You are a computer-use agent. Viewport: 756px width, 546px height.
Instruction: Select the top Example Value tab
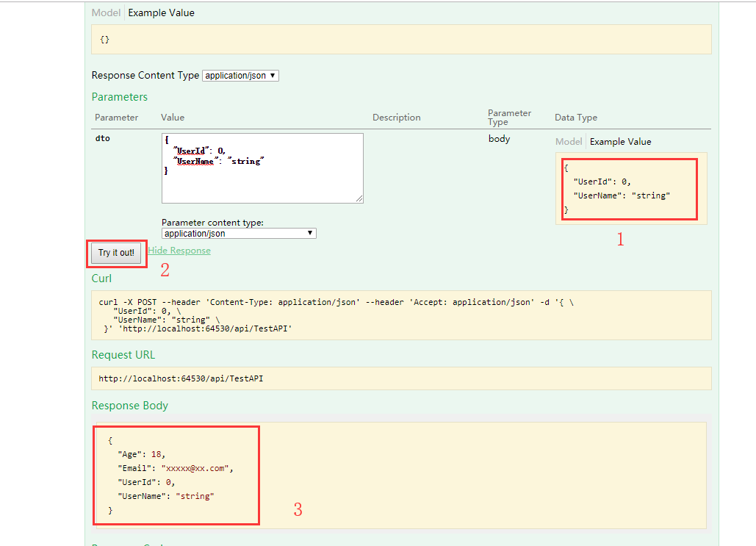tap(161, 13)
